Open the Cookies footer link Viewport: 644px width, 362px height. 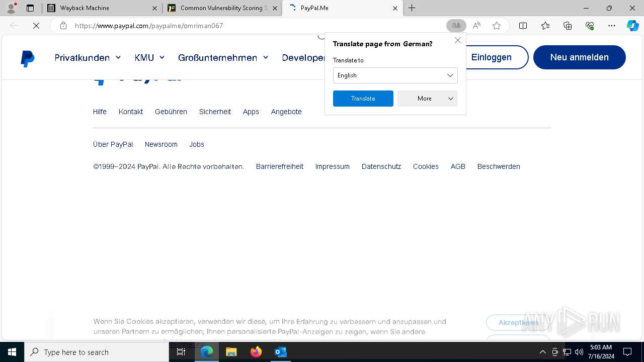[426, 166]
